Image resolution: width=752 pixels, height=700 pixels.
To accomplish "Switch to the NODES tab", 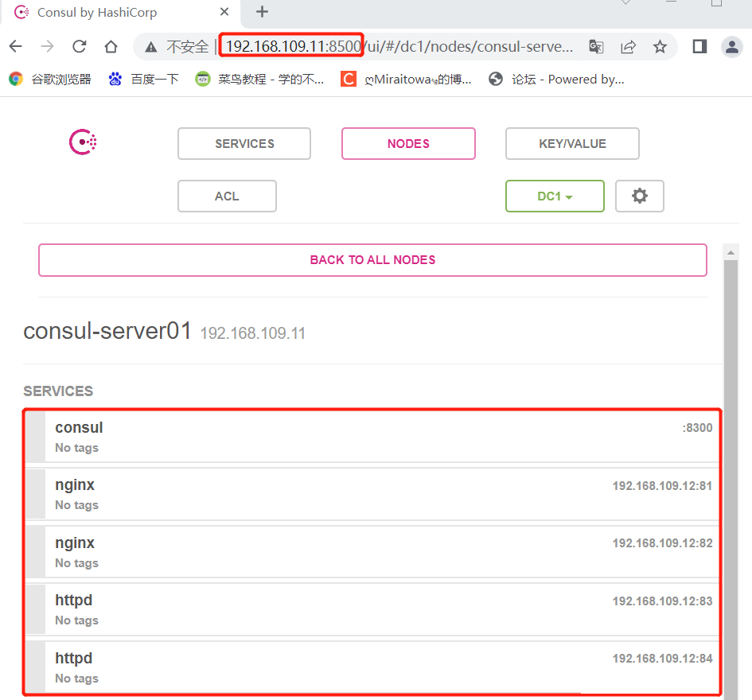I will pyautogui.click(x=408, y=143).
